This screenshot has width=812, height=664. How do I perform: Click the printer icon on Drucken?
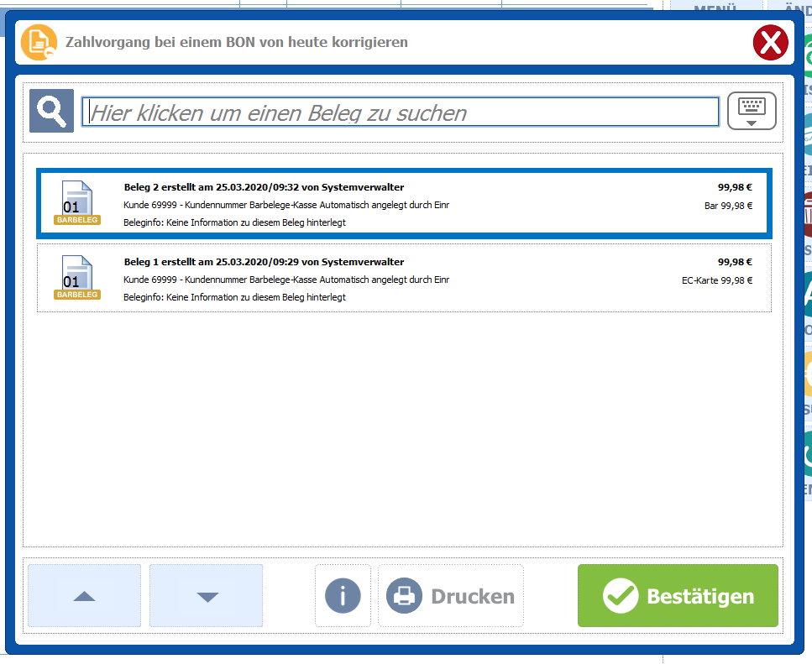[x=404, y=596]
